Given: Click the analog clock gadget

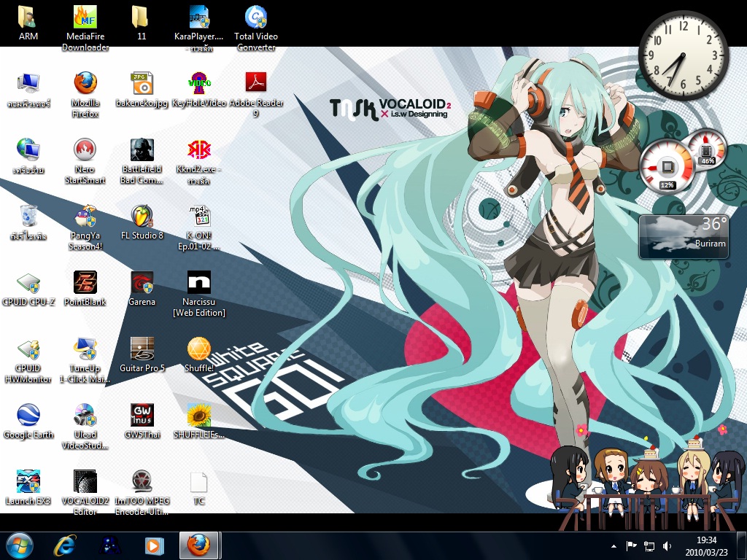Looking at the screenshot, I should tap(683, 55).
